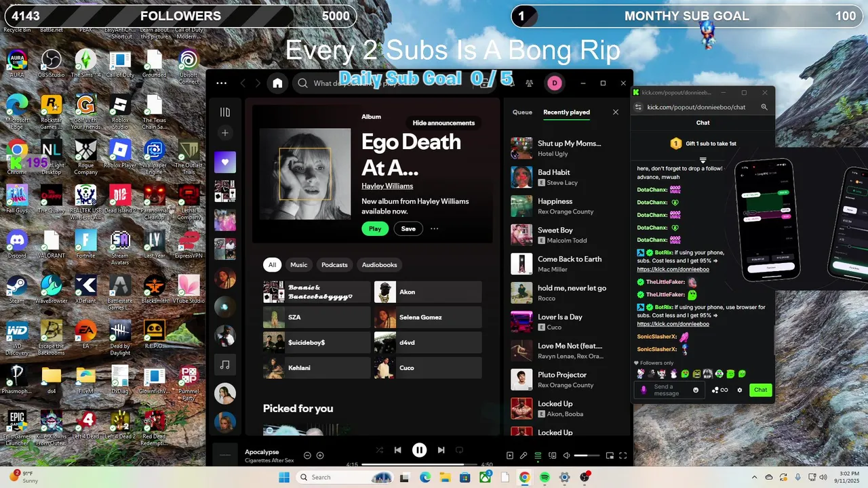
Task: Toggle Spotify miniplayer
Action: pyautogui.click(x=610, y=455)
